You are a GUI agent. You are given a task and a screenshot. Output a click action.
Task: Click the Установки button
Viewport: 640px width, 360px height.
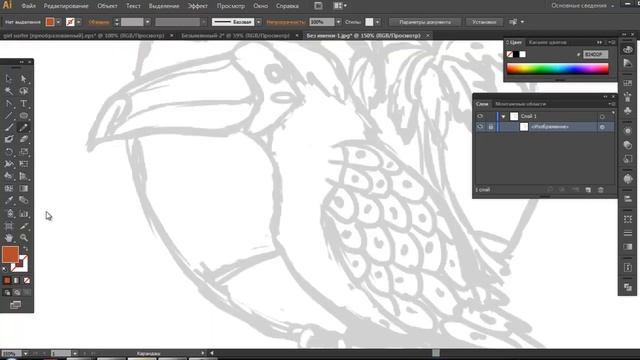click(x=484, y=22)
